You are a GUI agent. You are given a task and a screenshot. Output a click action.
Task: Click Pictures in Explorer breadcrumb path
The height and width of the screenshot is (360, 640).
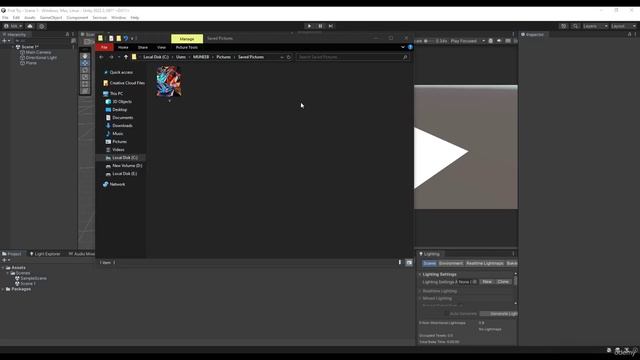pyautogui.click(x=224, y=57)
